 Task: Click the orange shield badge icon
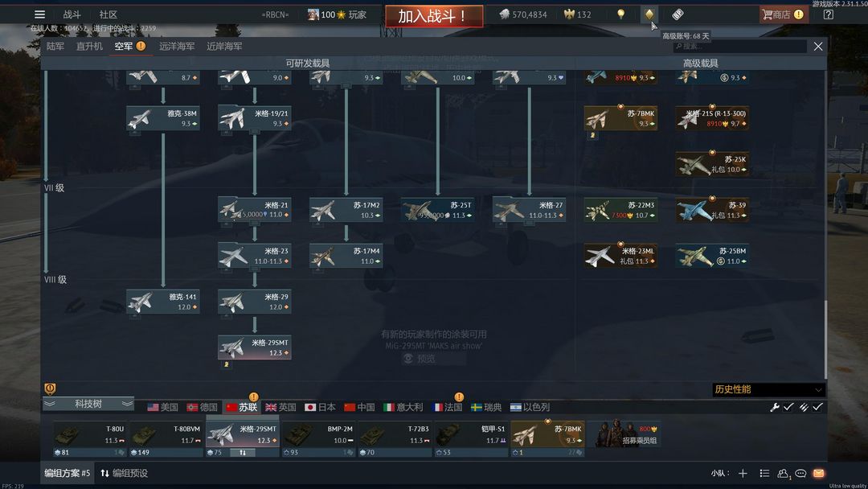point(50,388)
